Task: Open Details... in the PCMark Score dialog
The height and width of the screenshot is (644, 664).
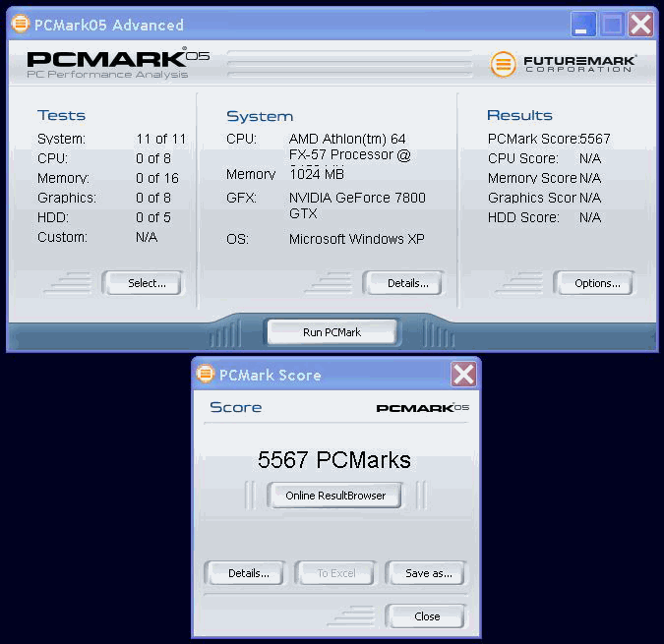Action: (x=246, y=573)
